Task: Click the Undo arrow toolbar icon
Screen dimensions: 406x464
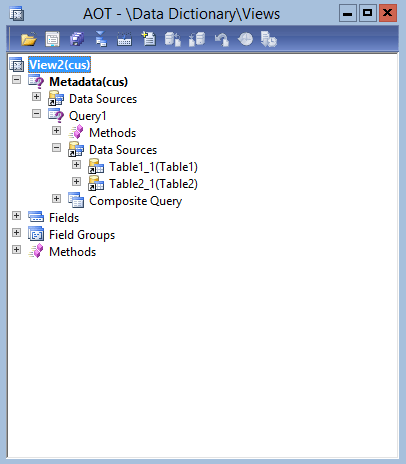Action: click(222, 40)
